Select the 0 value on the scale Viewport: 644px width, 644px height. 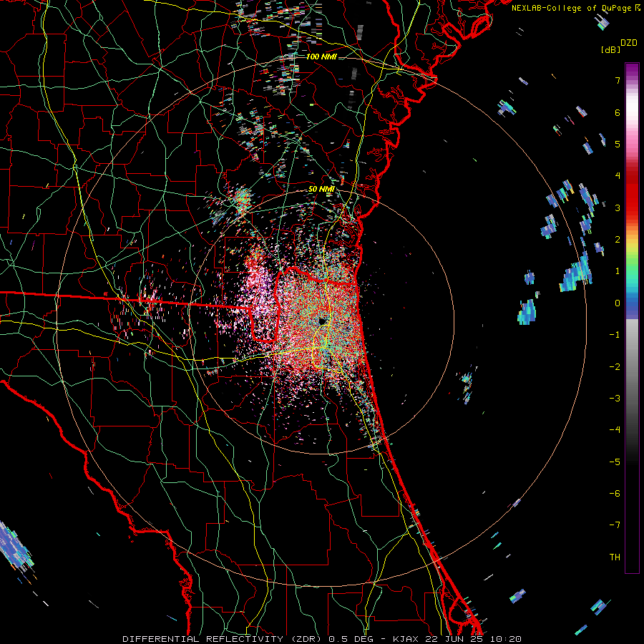(x=618, y=303)
